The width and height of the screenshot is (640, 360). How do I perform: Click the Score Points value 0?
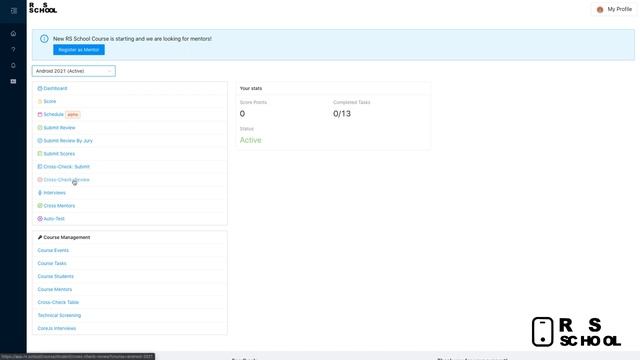[x=242, y=114]
